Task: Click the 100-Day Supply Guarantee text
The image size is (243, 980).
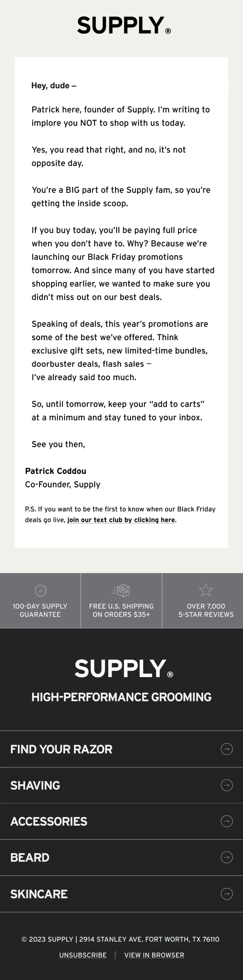Action: click(x=40, y=610)
